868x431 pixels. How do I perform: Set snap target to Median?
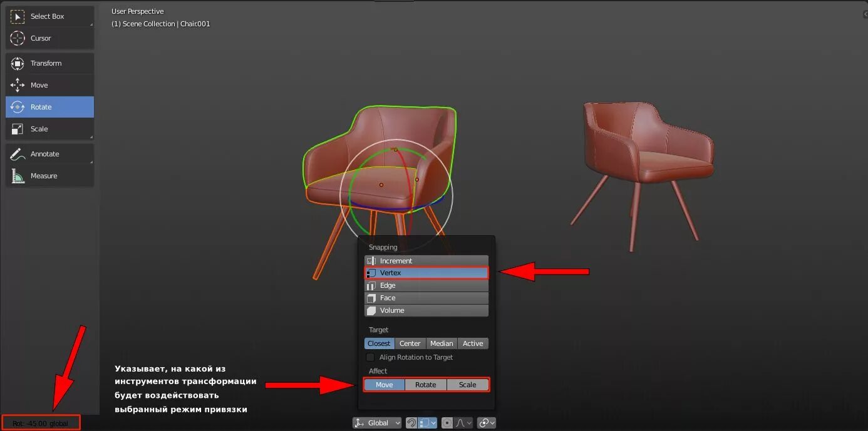[442, 343]
